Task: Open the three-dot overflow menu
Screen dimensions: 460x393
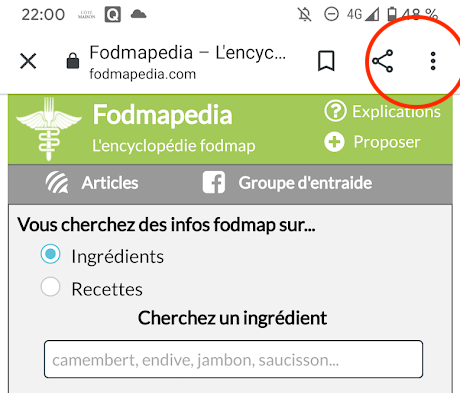Action: pyautogui.click(x=433, y=61)
